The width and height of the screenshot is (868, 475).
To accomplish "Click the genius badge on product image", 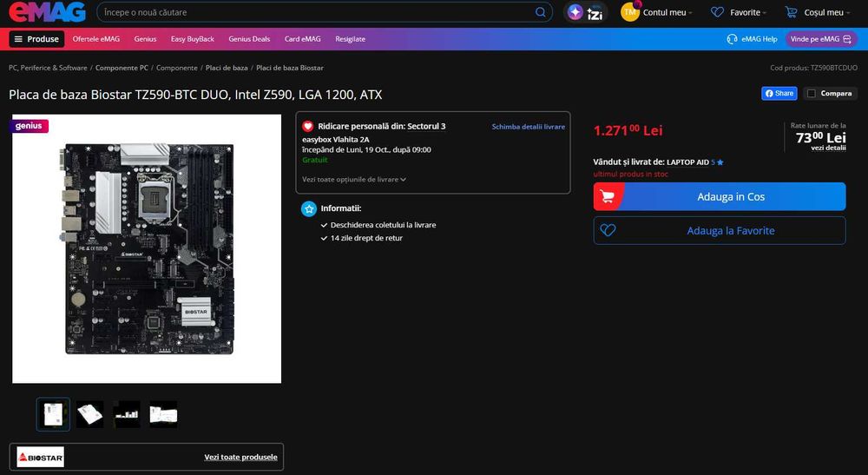I will click(x=29, y=126).
